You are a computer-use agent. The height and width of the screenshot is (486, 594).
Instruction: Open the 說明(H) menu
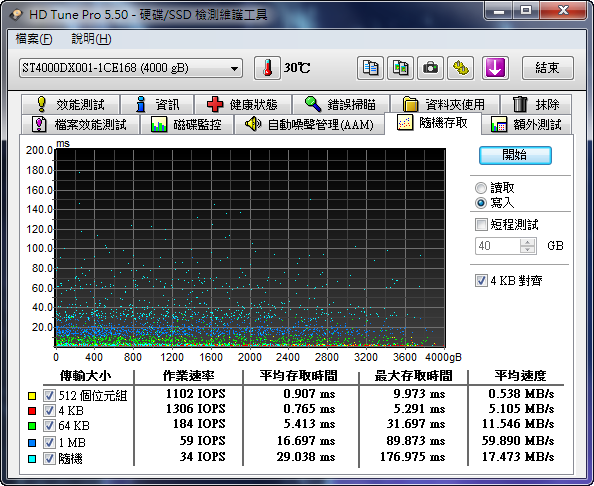coord(91,39)
